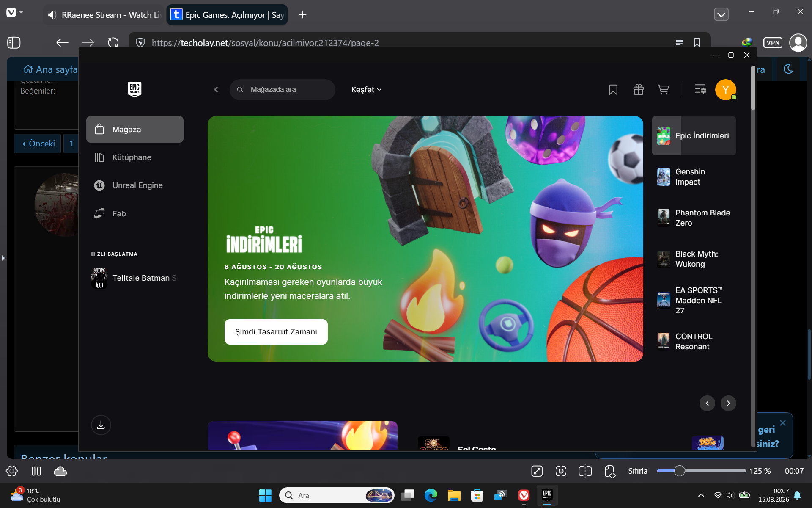Expand the Vivaldi panel with the left edge arrow
Image resolution: width=812 pixels, height=508 pixels.
[3, 258]
